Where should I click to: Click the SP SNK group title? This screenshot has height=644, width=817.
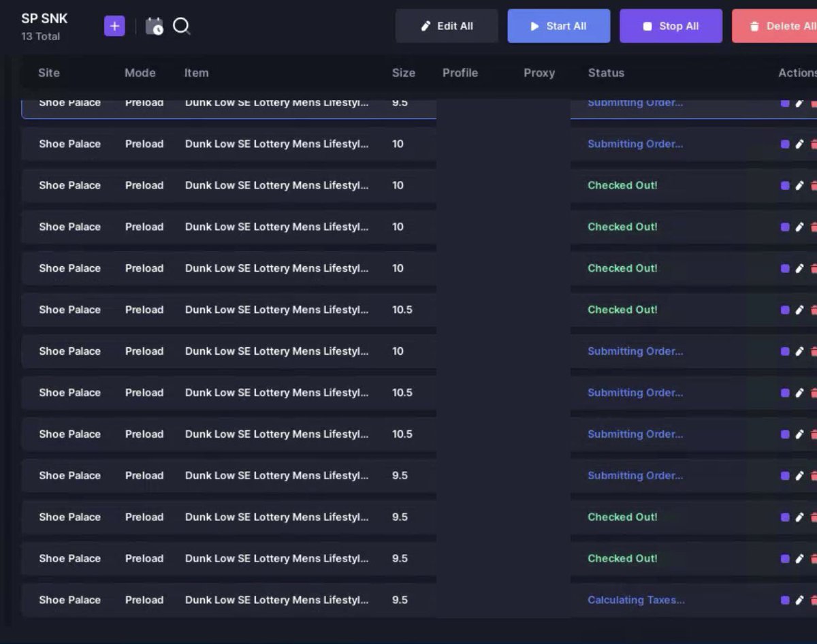(x=44, y=18)
